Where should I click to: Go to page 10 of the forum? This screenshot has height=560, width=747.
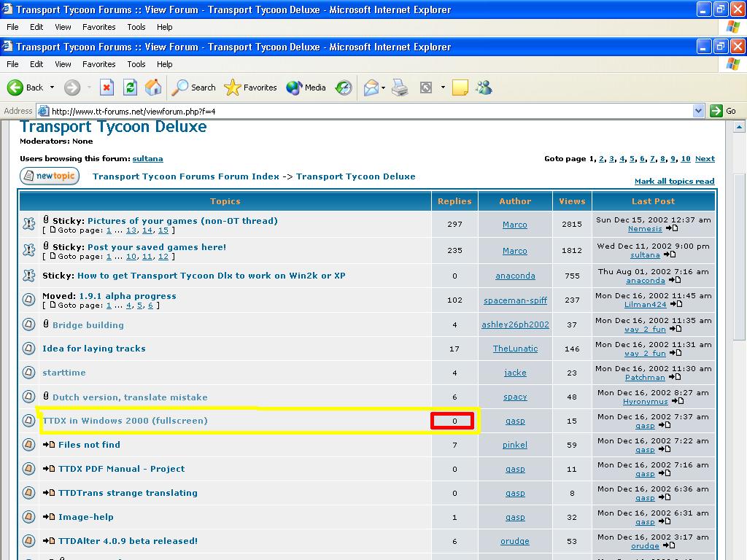pyautogui.click(x=686, y=158)
